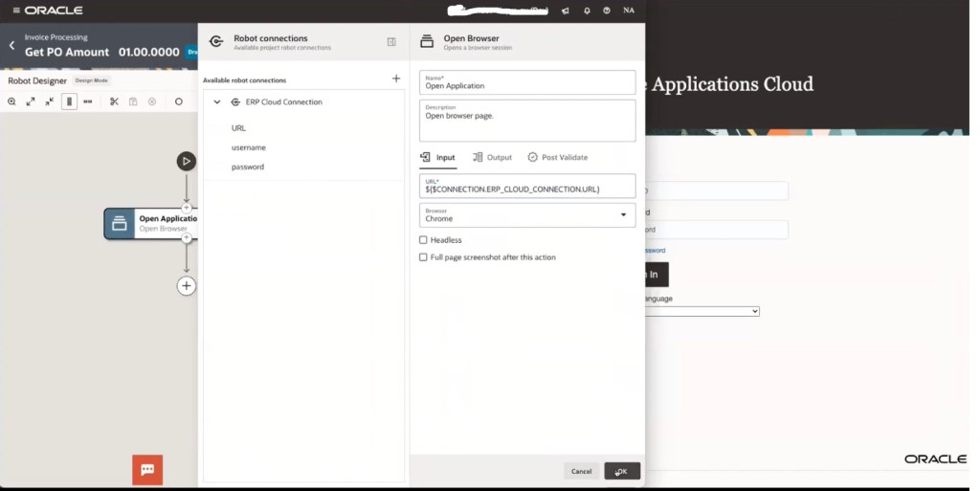The image size is (980, 491).
Task: Click the announcements megaphone icon
Action: click(566, 11)
